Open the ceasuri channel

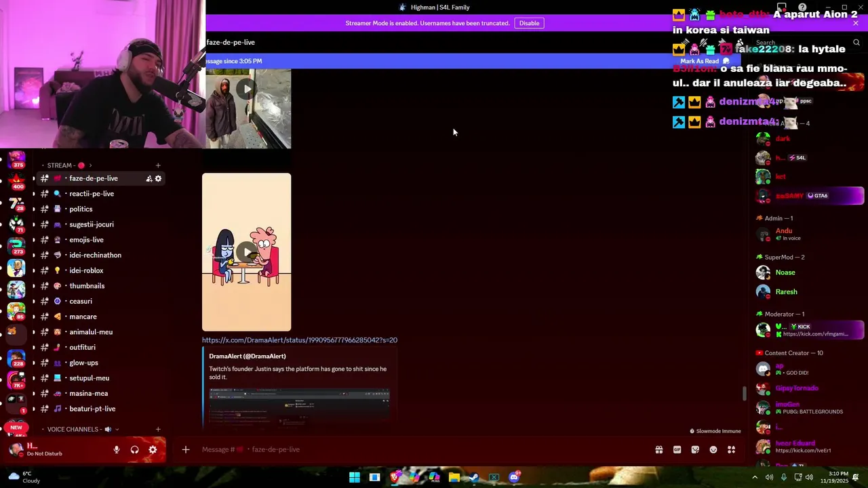click(100, 301)
